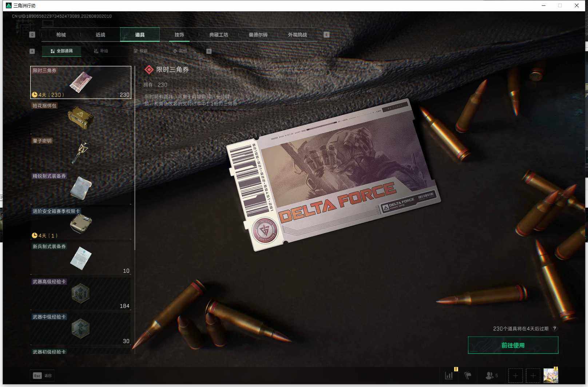Switch to the 外观挑战 tab
The width and height of the screenshot is (588, 387).
point(298,35)
